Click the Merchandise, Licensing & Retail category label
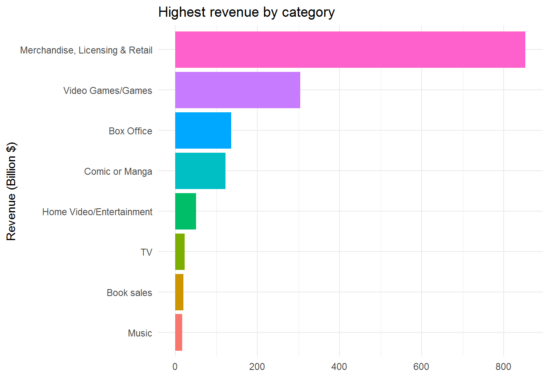 tap(86, 50)
